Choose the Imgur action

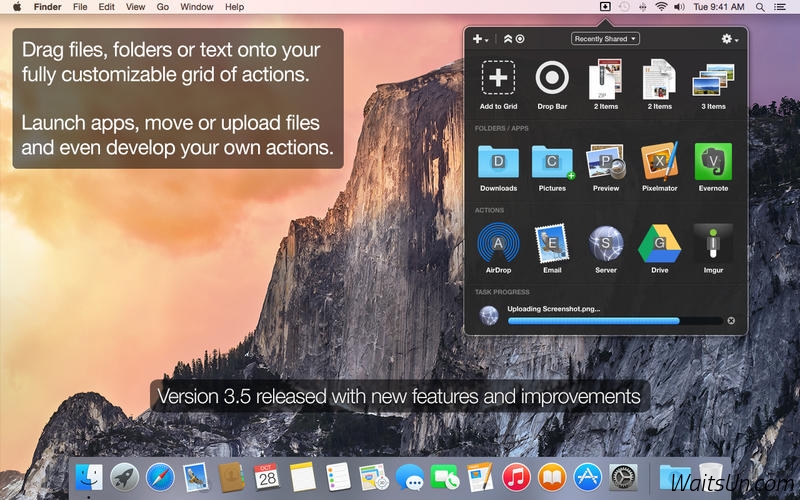713,243
